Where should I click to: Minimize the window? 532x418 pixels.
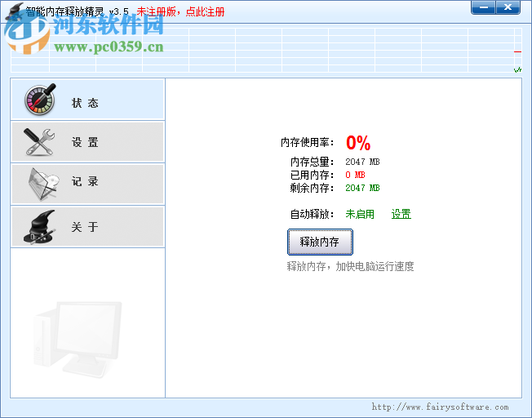coord(483,7)
